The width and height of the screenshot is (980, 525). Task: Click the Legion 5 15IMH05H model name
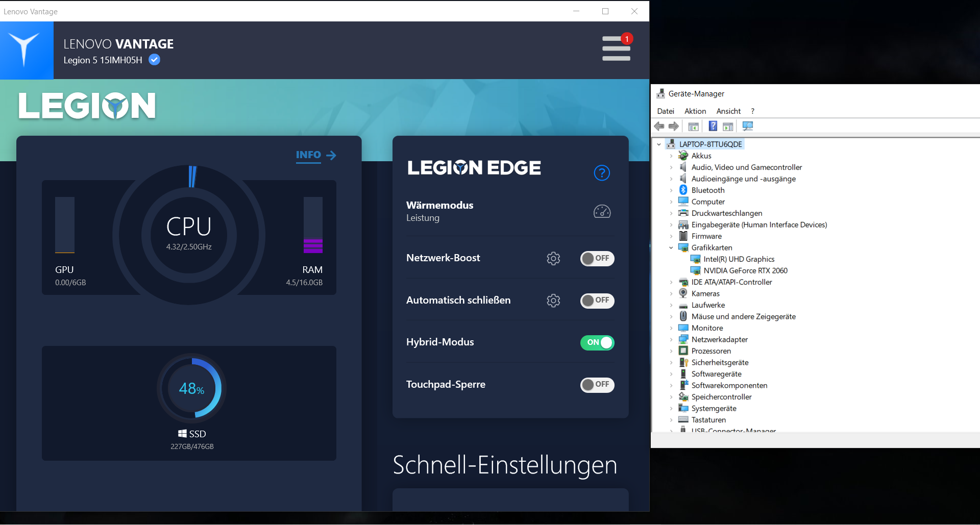click(x=103, y=60)
